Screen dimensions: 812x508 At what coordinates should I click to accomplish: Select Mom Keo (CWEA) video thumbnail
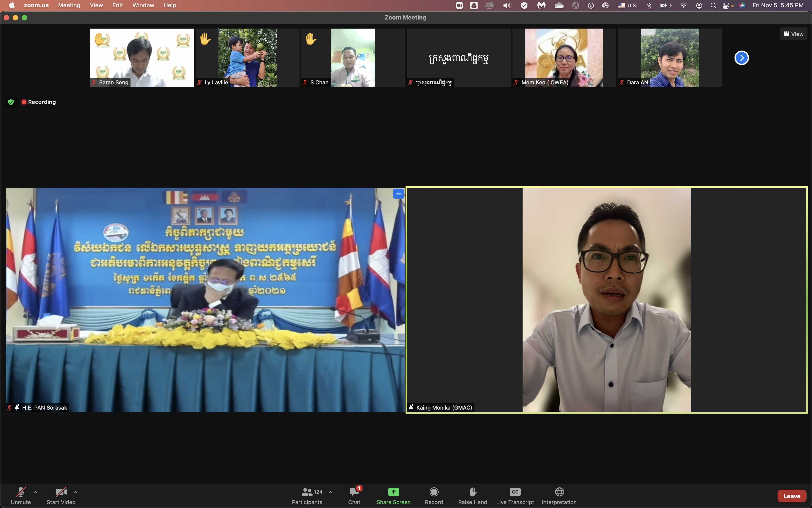(564, 58)
